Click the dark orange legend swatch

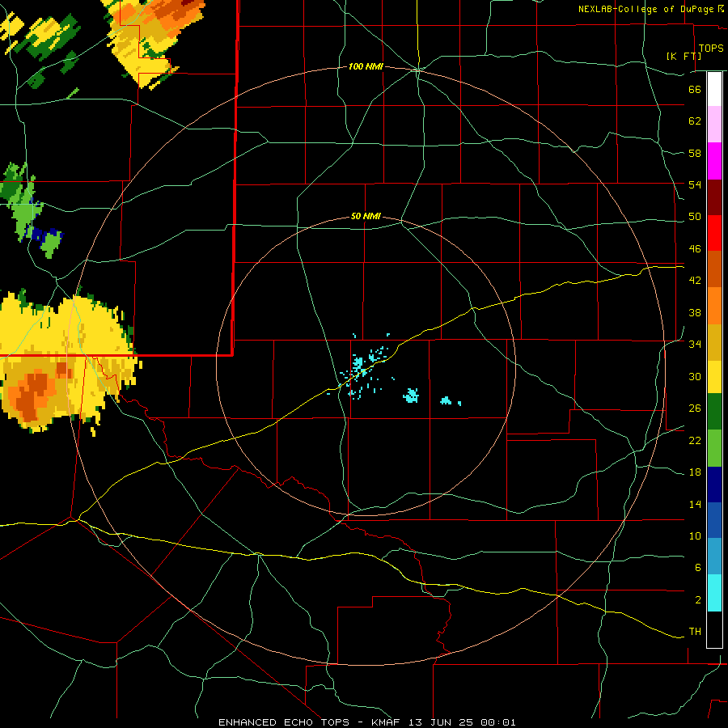click(714, 269)
